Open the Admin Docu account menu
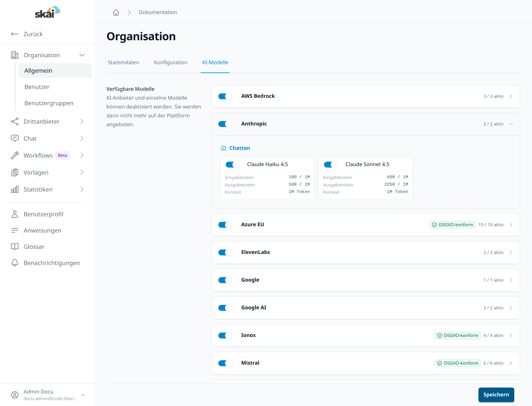The image size is (532, 406). click(x=47, y=395)
